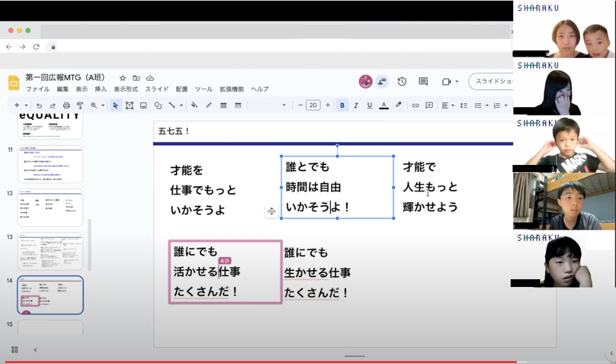
Task: Open the text align dropdown
Action: pyautogui.click(x=447, y=105)
